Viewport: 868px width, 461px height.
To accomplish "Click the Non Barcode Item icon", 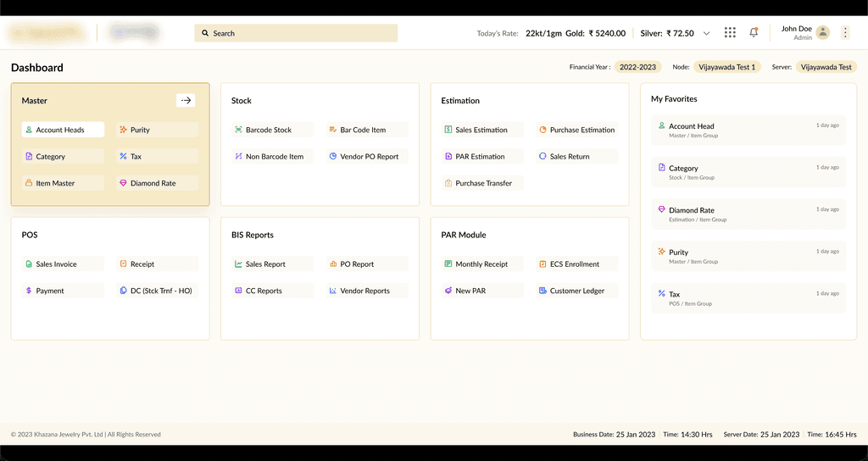I will point(238,156).
